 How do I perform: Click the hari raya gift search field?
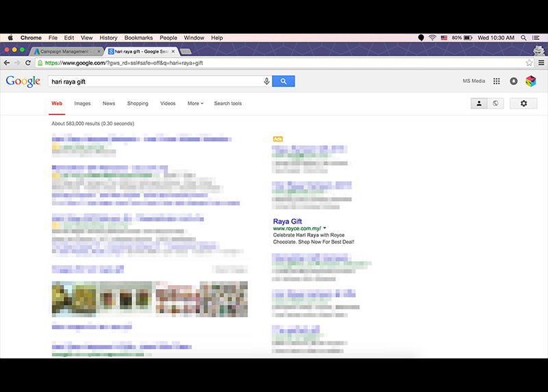coord(154,81)
